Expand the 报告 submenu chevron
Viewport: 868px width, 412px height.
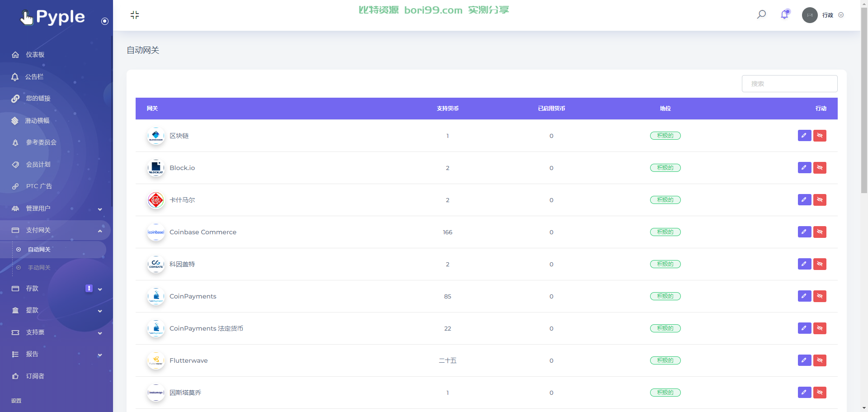coord(100,355)
